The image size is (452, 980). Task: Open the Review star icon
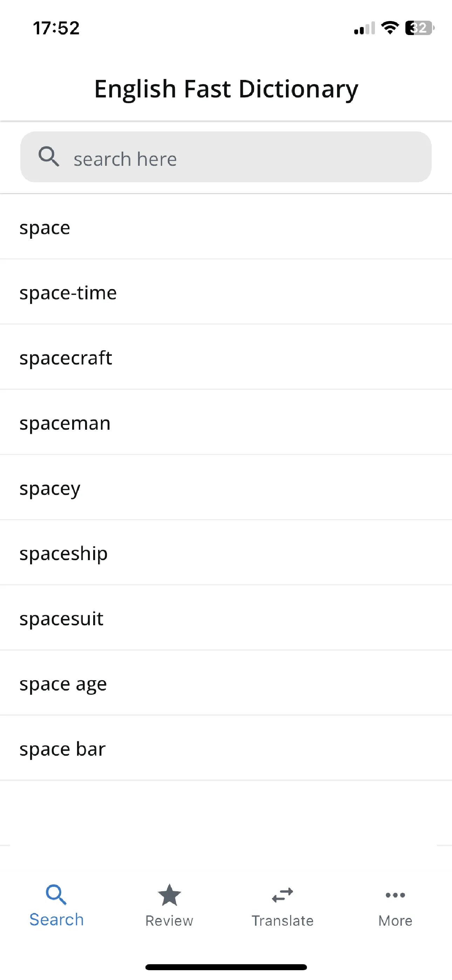169,895
